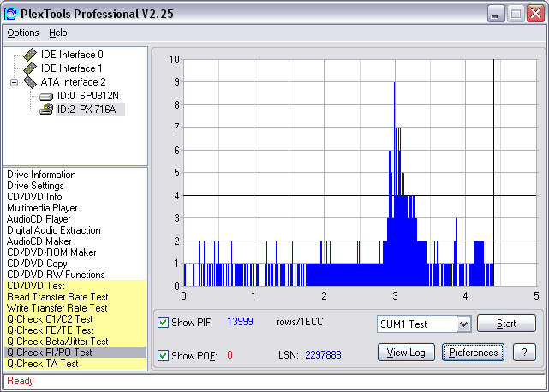Select Q-Check FE/TE Test

tap(75, 330)
